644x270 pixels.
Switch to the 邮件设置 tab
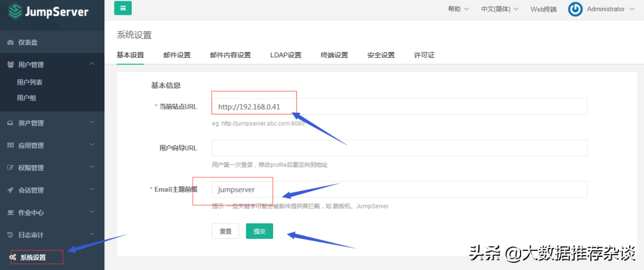(x=177, y=55)
